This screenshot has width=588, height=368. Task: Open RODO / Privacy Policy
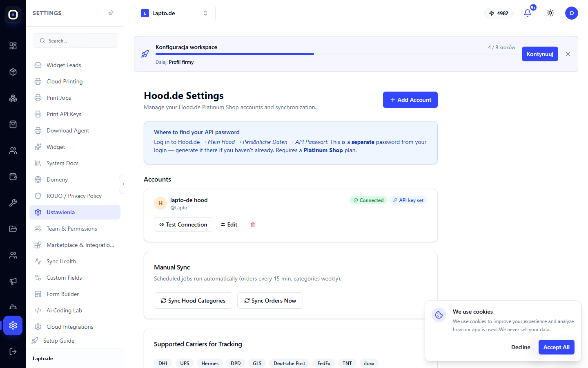tap(75, 196)
